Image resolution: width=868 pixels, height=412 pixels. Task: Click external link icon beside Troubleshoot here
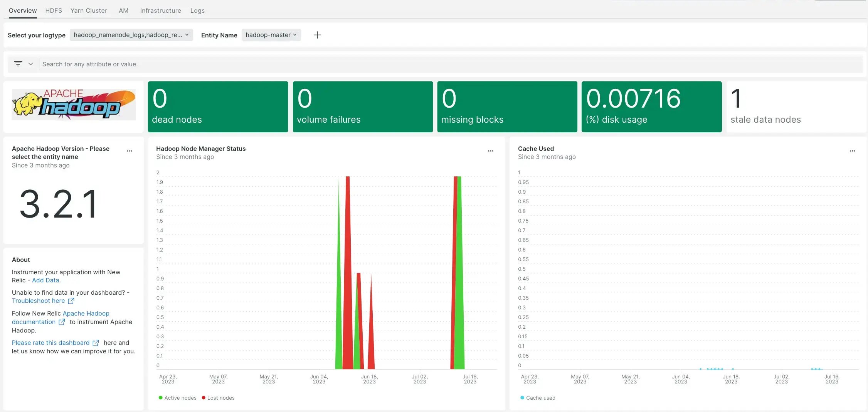pos(71,301)
